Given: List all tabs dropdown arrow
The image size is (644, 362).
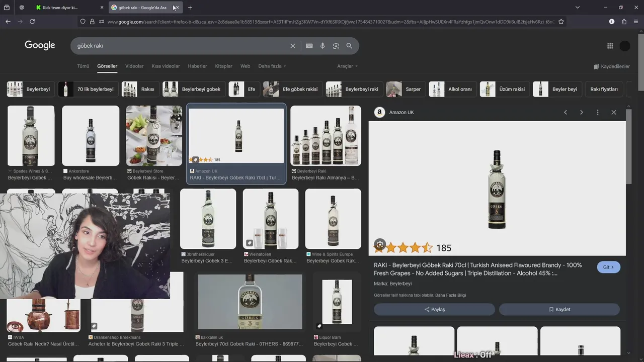Looking at the screenshot, I should click(x=578, y=8).
